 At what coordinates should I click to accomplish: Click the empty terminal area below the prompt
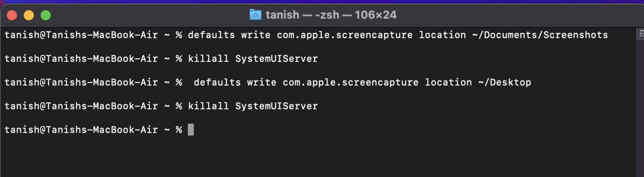click(301, 157)
